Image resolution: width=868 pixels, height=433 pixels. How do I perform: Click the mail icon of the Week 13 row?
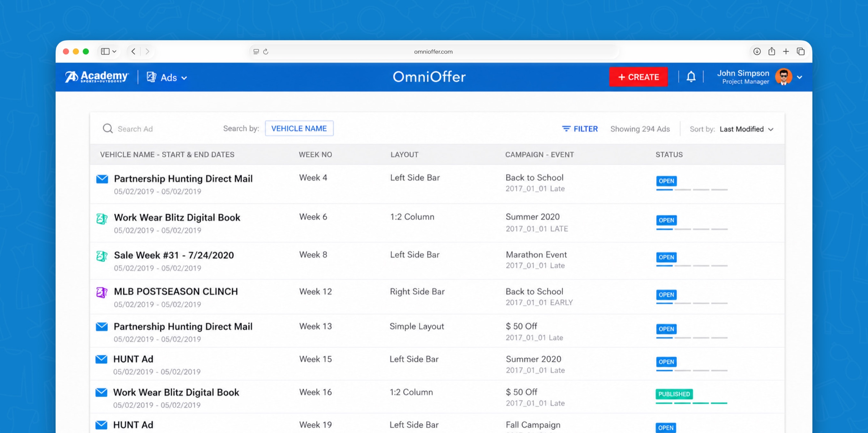pyautogui.click(x=102, y=327)
